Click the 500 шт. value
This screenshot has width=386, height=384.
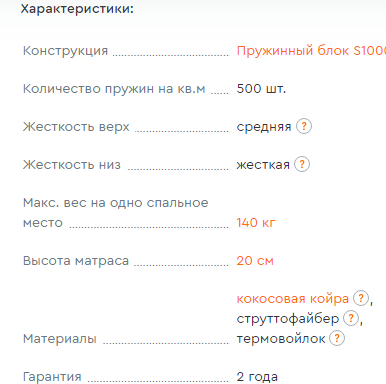261,89
